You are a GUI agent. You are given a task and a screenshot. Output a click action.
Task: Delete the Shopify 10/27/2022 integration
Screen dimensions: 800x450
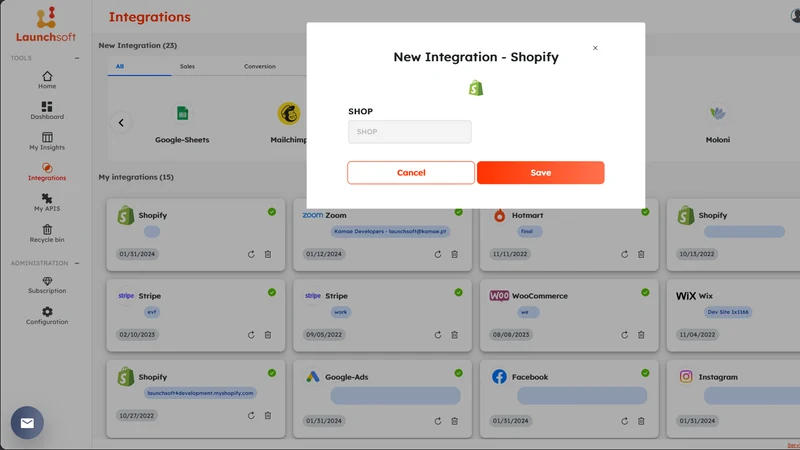(x=268, y=415)
